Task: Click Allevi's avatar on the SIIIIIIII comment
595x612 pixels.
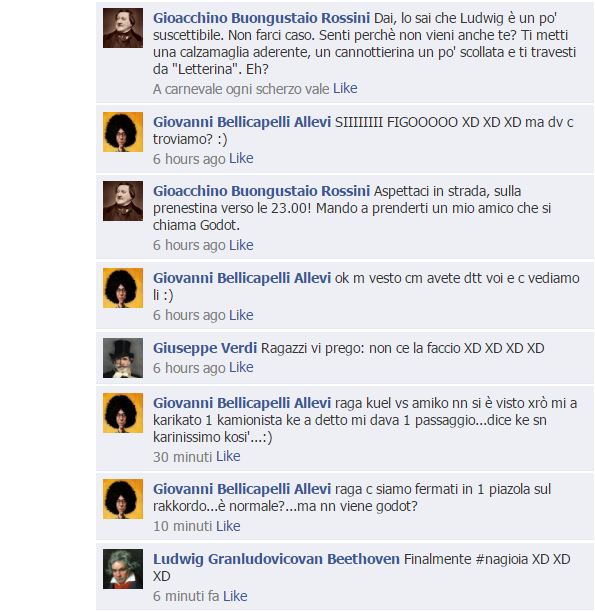Action: pyautogui.click(x=123, y=132)
